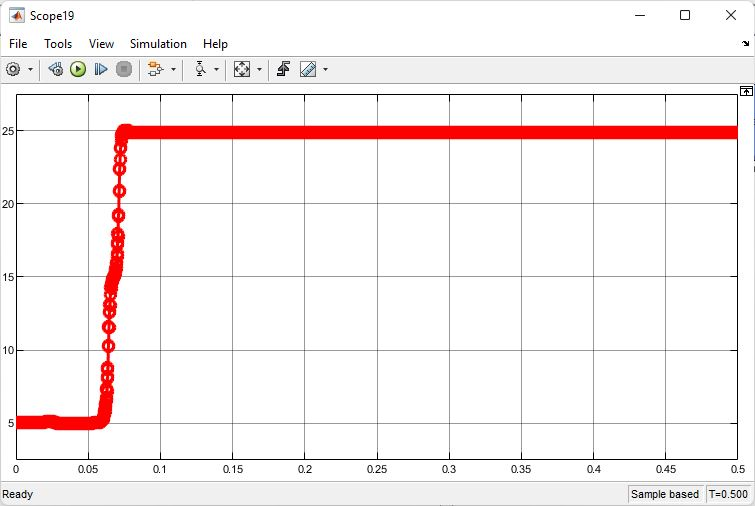The height and width of the screenshot is (506, 755).
Task: Open the Help menu
Action: [215, 44]
